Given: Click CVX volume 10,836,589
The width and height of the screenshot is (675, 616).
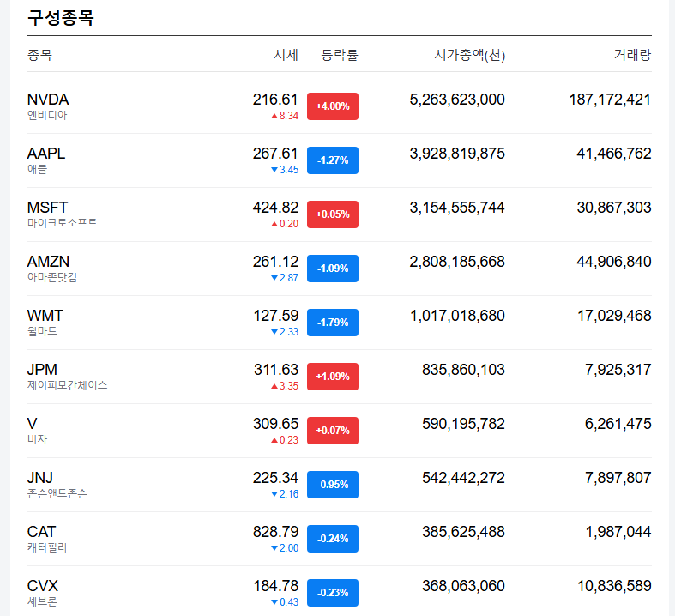Looking at the screenshot, I should (x=614, y=586).
